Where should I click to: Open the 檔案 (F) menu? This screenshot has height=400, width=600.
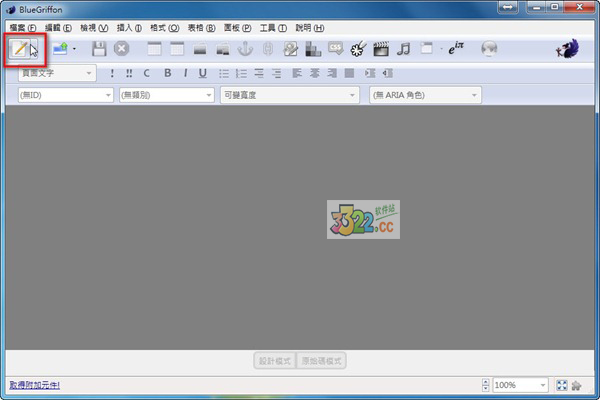(x=24, y=27)
